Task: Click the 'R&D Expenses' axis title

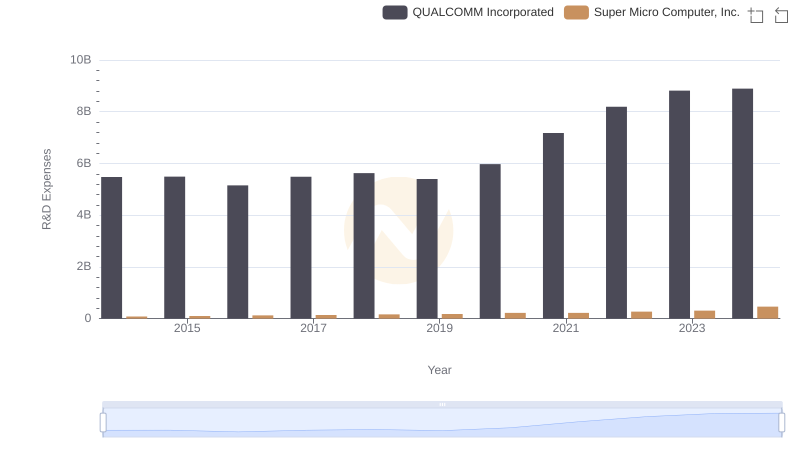Action: tap(46, 189)
